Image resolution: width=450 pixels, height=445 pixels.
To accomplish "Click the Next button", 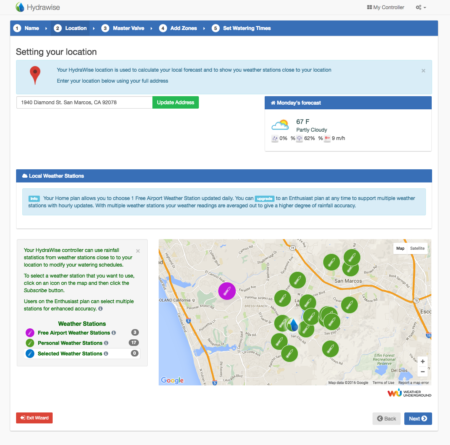I will (x=418, y=419).
